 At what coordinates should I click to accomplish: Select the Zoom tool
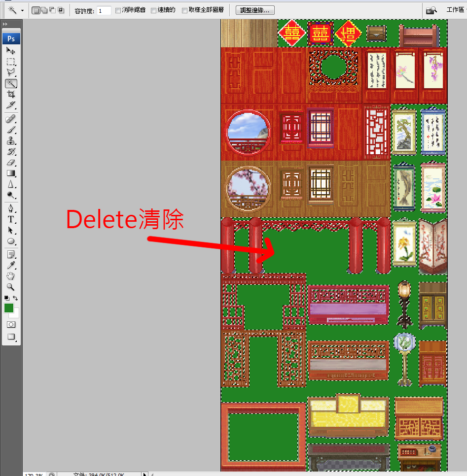click(x=11, y=287)
